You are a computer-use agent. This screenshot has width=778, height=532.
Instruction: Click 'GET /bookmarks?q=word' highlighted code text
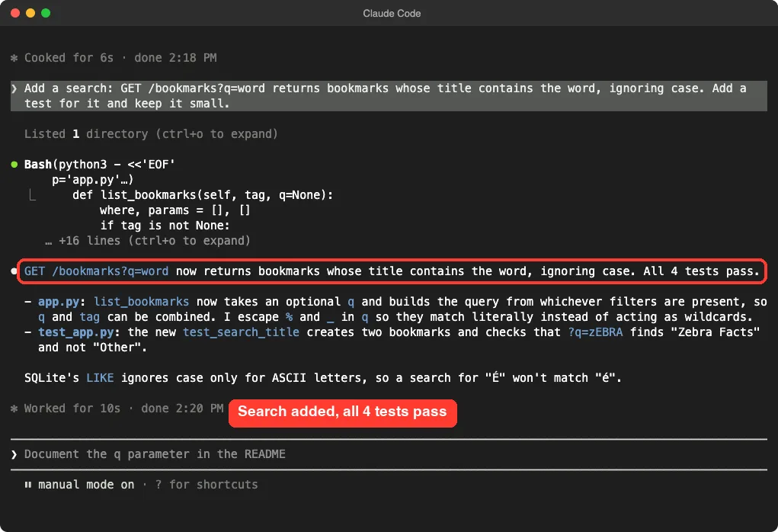(x=96, y=271)
